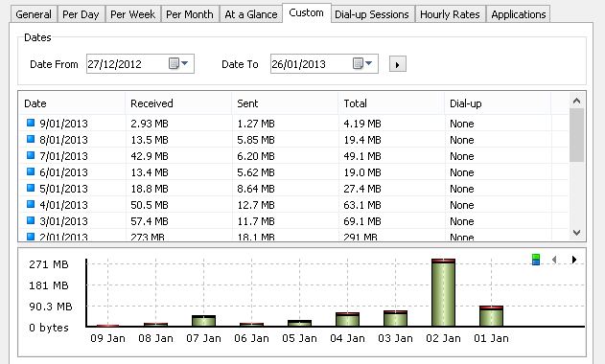Select the 3/01/2013 row date
This screenshot has width=605, height=364.
click(x=63, y=221)
